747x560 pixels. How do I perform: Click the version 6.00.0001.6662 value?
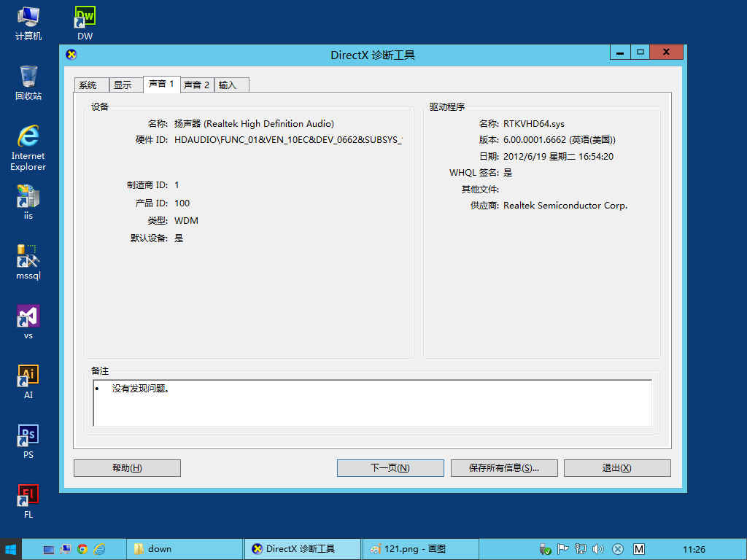(560, 140)
